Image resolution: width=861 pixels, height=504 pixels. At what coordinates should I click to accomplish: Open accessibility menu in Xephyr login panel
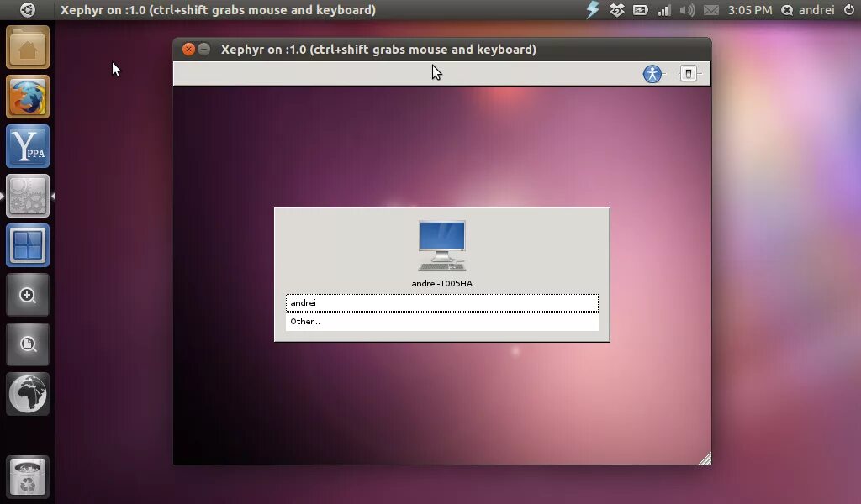click(652, 73)
